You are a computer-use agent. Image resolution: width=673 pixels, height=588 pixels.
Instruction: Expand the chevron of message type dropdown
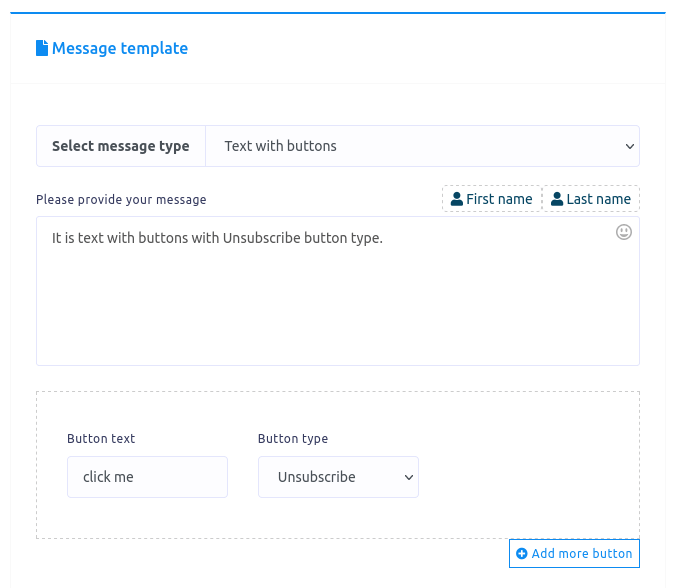(630, 146)
